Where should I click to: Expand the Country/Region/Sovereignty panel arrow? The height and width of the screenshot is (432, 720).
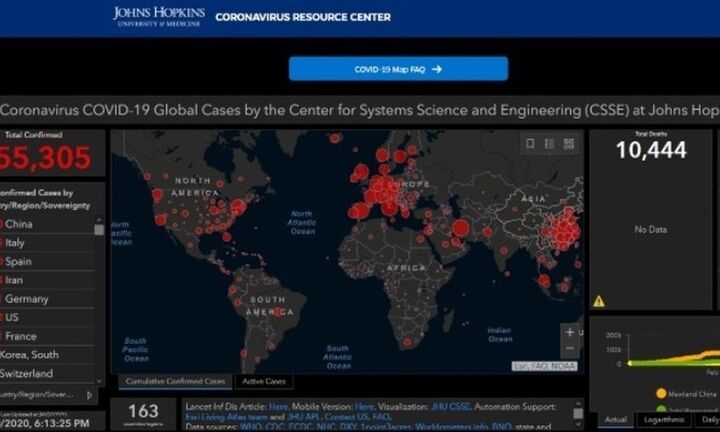click(x=90, y=395)
